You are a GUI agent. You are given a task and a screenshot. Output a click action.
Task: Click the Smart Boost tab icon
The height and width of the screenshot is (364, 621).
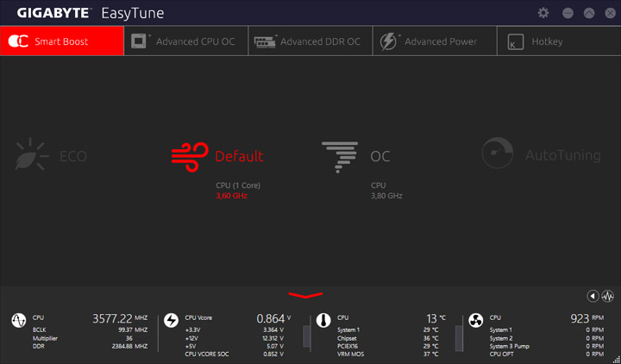tap(18, 41)
